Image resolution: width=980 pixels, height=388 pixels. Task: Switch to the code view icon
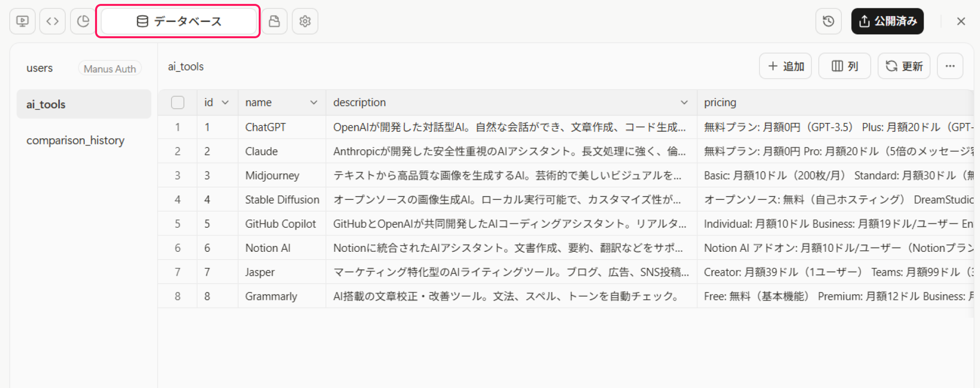click(52, 21)
